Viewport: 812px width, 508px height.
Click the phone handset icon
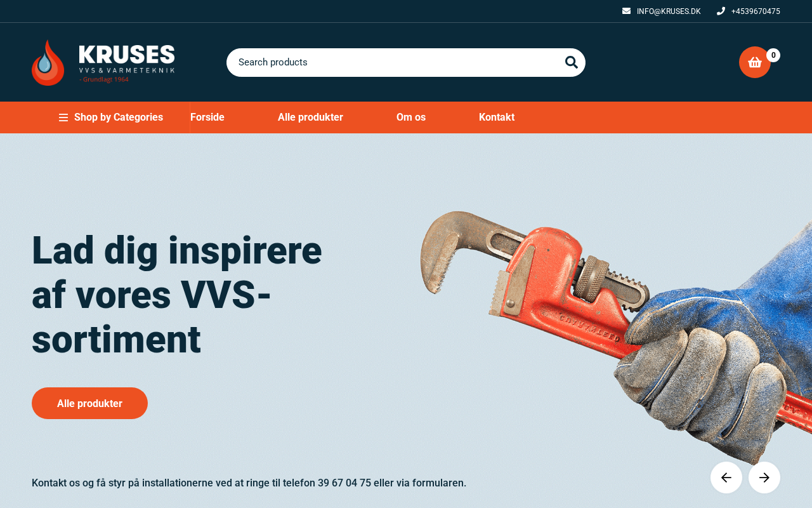pos(721,11)
